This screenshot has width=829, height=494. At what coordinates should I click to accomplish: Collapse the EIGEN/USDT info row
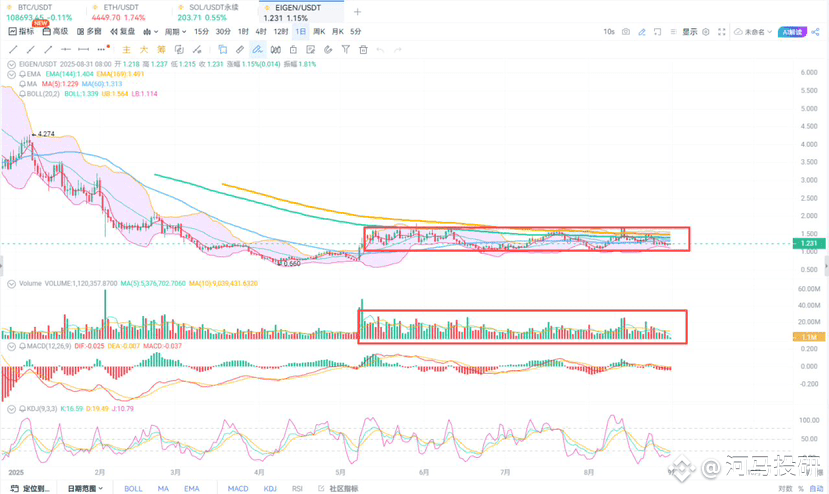[x=11, y=64]
